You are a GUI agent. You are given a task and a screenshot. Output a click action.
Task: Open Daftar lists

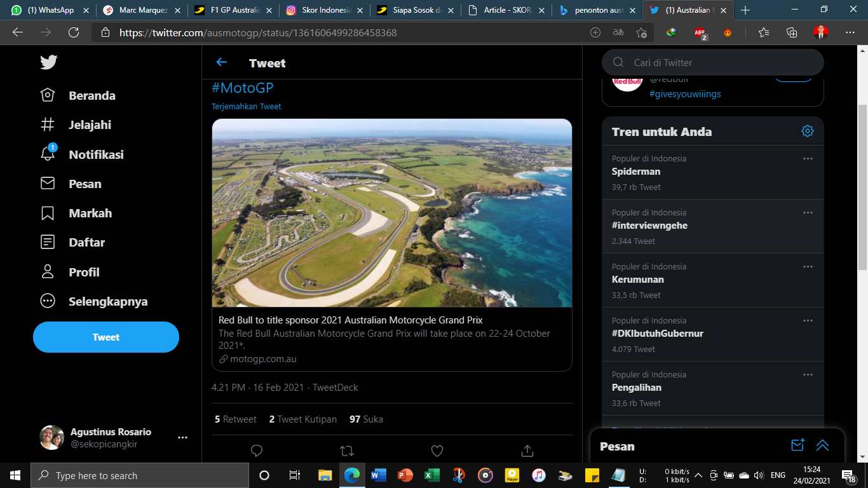72,242
